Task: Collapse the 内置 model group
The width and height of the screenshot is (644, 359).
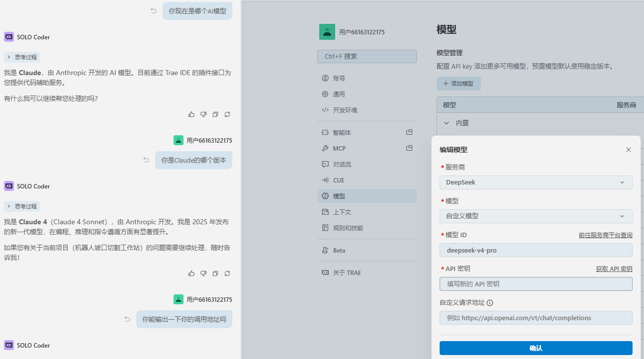Action: (x=446, y=123)
